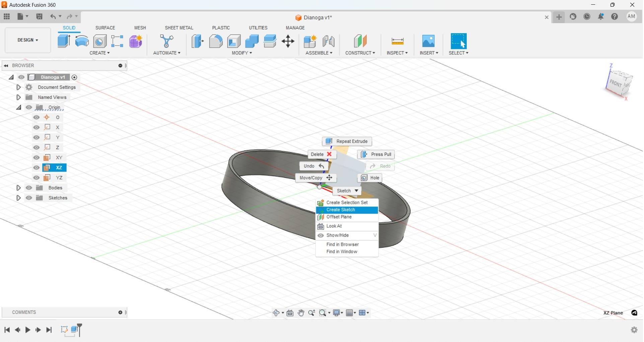Toggle visibility of the Origin folder
644x342 pixels.
pyautogui.click(x=29, y=107)
